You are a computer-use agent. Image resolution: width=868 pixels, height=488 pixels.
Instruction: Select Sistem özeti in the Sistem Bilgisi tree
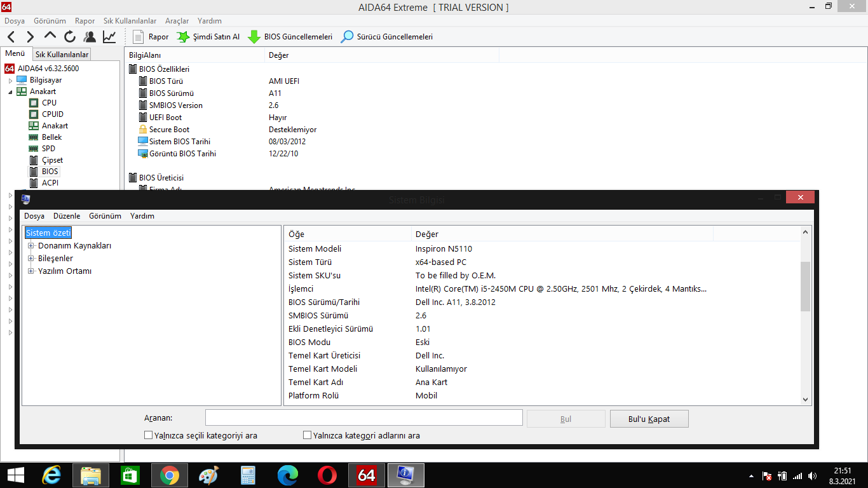(x=48, y=233)
